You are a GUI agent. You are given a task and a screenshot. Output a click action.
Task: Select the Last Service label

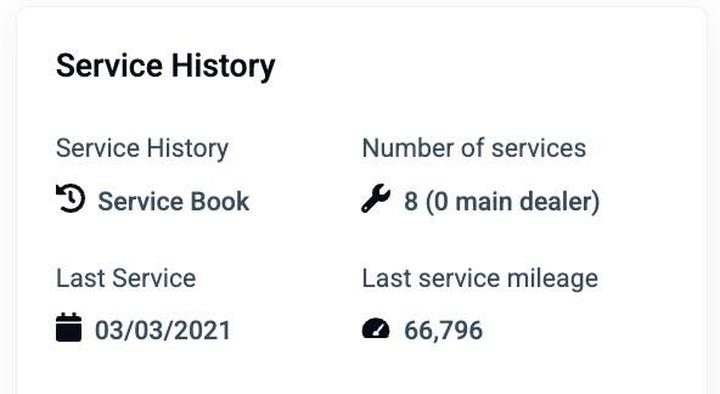coord(126,278)
